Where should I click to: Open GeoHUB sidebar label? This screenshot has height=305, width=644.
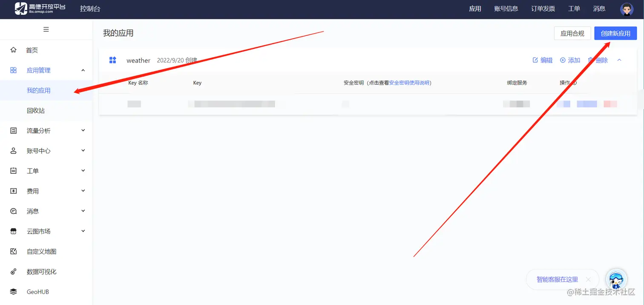coord(38,292)
